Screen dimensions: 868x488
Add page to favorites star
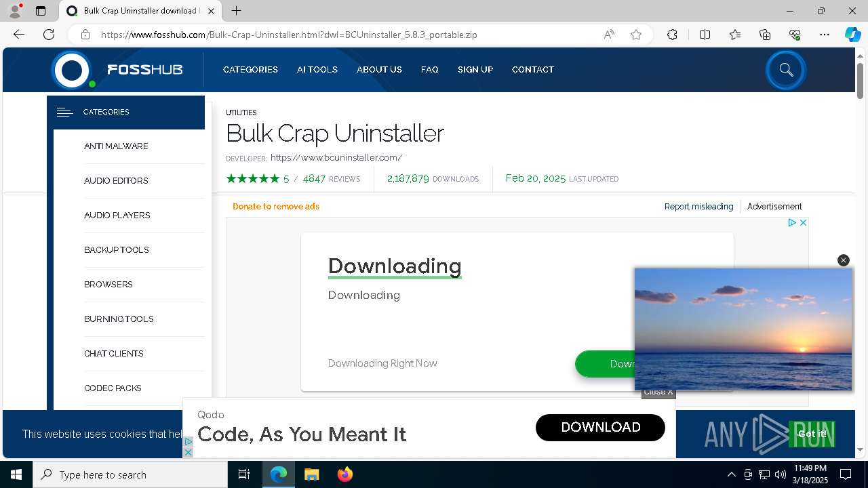click(x=636, y=35)
